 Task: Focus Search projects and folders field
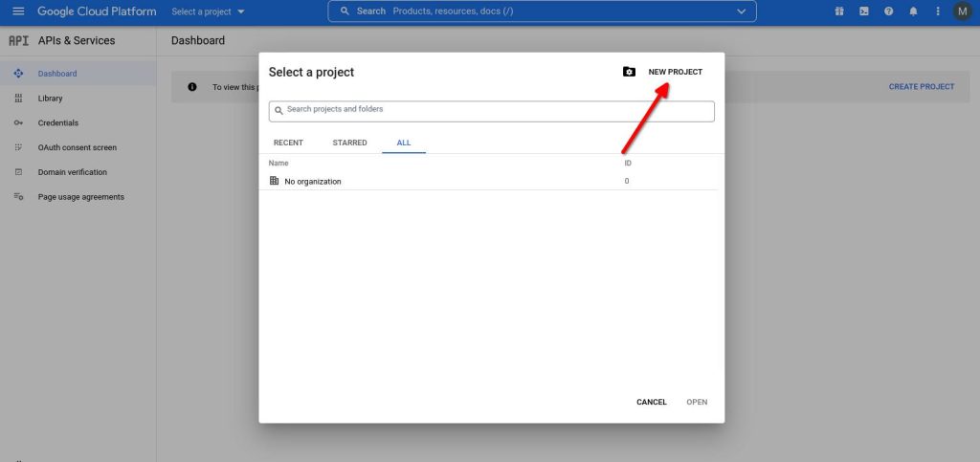pyautogui.click(x=491, y=111)
